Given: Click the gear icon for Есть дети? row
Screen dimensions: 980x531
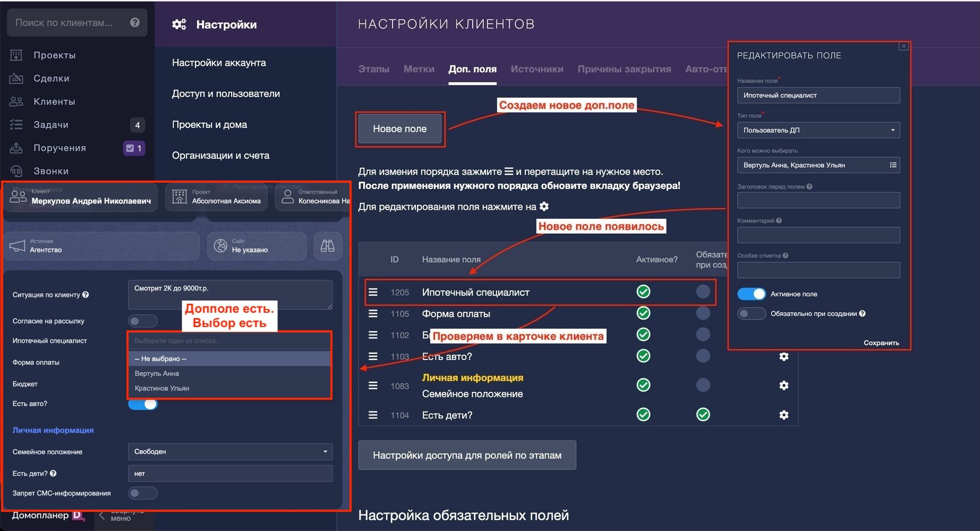Looking at the screenshot, I should click(x=783, y=415).
